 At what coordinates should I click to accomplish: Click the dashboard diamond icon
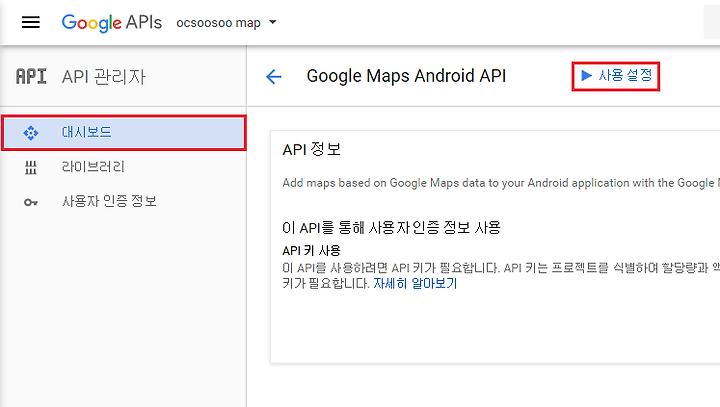click(31, 133)
